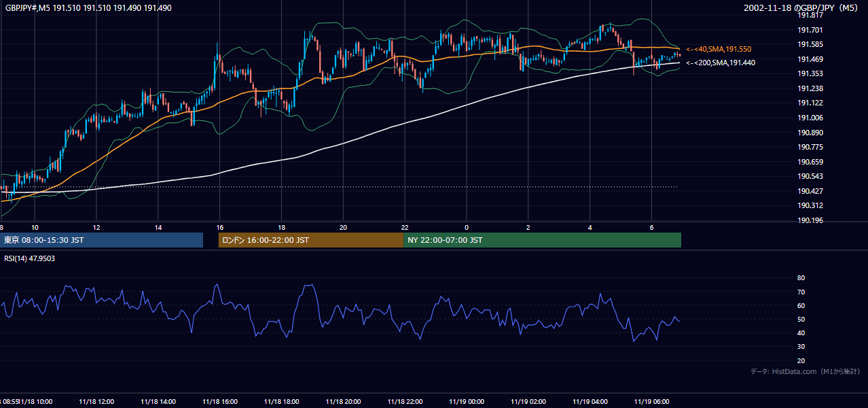The image size is (868, 408).
Task: Click the hour label 10 under price chart
Action: [35, 227]
